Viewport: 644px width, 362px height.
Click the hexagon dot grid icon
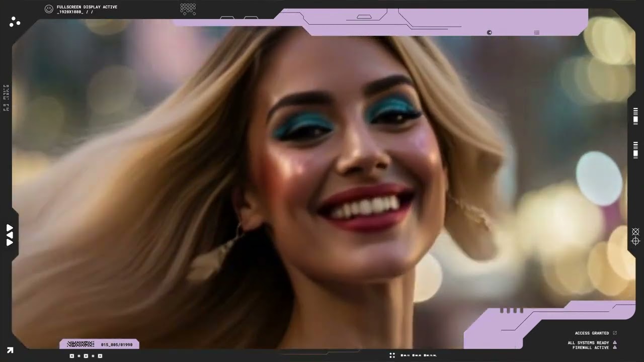188,9
